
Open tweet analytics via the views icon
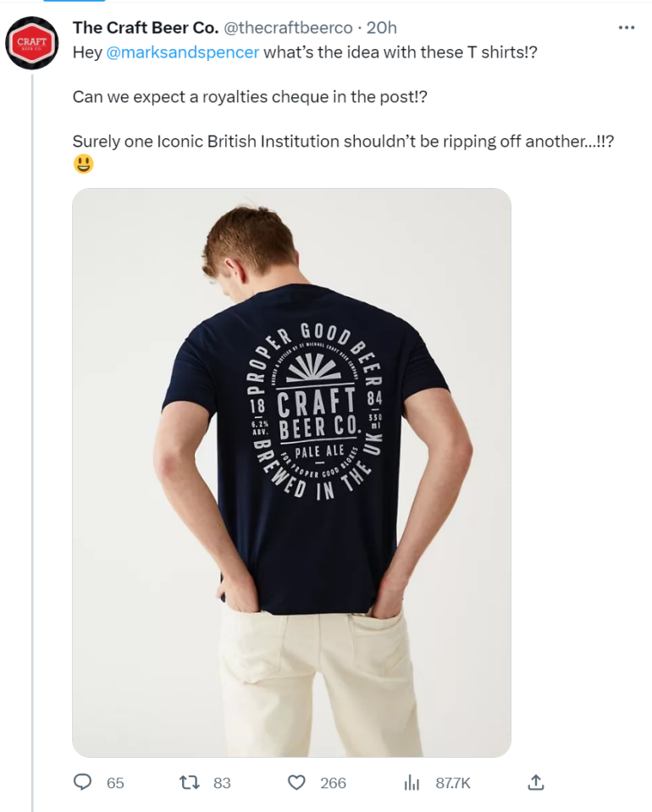click(x=412, y=782)
